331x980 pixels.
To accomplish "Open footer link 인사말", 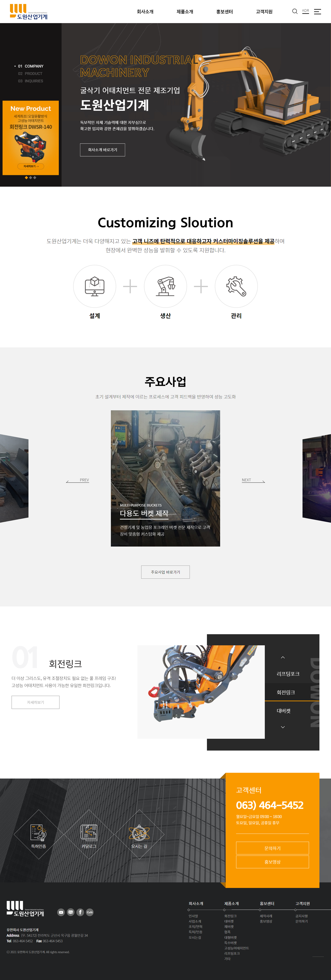I will point(193,916).
